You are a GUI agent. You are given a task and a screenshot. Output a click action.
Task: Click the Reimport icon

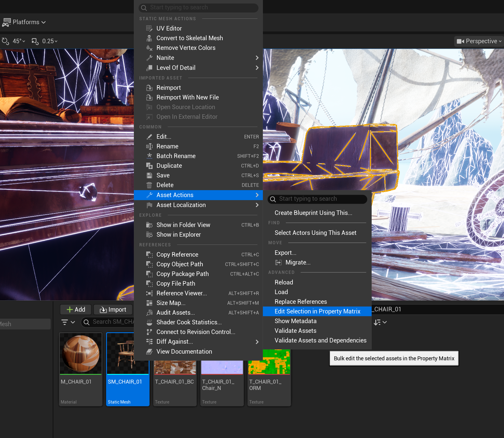point(149,88)
